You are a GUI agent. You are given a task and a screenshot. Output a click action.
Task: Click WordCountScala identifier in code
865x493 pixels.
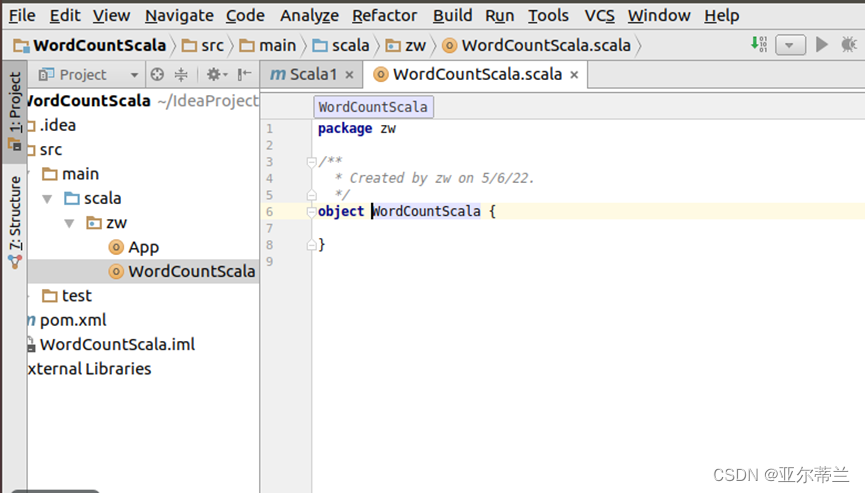tap(426, 211)
